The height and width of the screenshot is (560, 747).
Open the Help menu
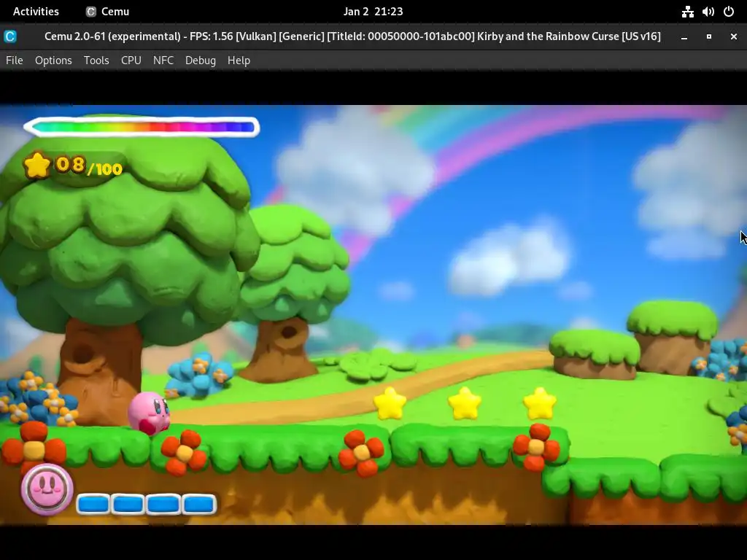click(239, 61)
